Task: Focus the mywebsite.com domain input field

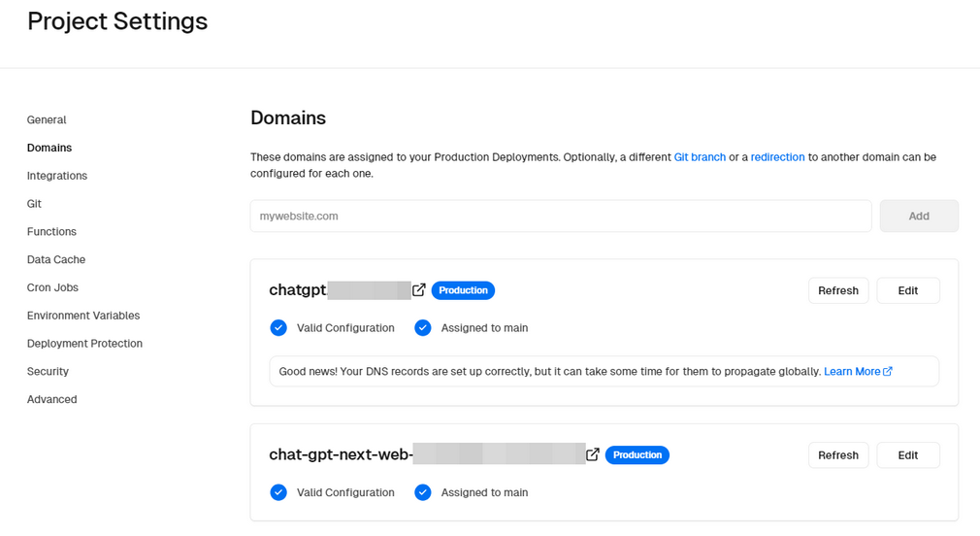Action: [560, 217]
